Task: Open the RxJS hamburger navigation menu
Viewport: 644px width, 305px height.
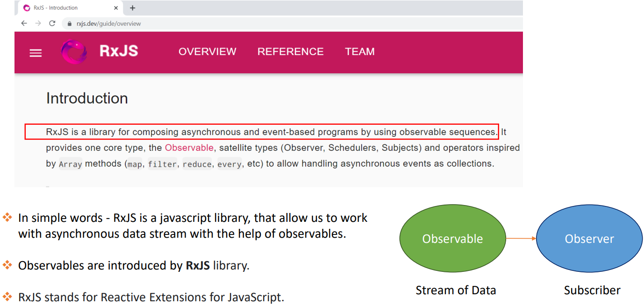Action: 36,53
